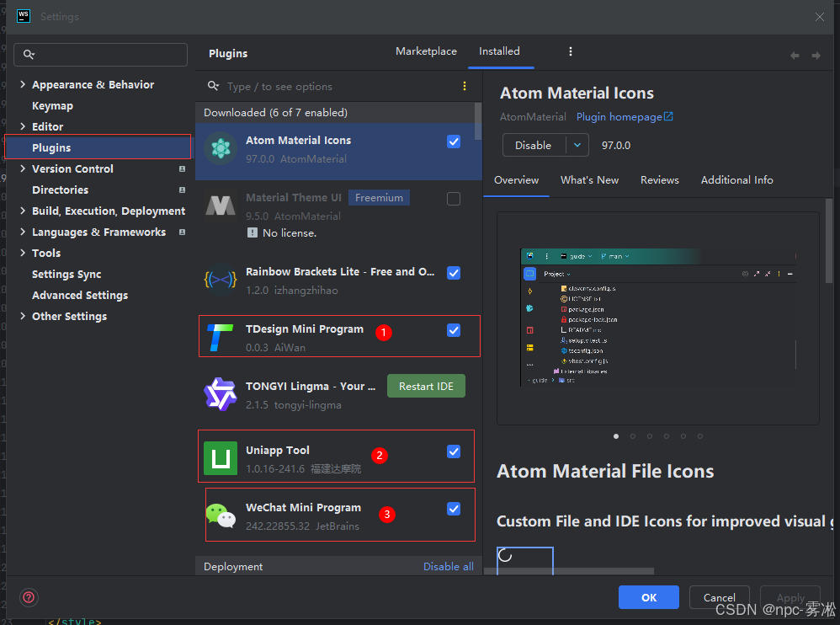Viewport: 840px width, 625px height.
Task: Select Advanced Settings in tree
Action: click(x=80, y=295)
